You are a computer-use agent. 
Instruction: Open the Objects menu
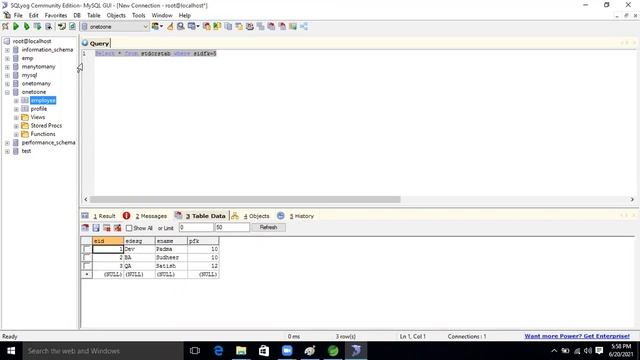click(x=116, y=16)
